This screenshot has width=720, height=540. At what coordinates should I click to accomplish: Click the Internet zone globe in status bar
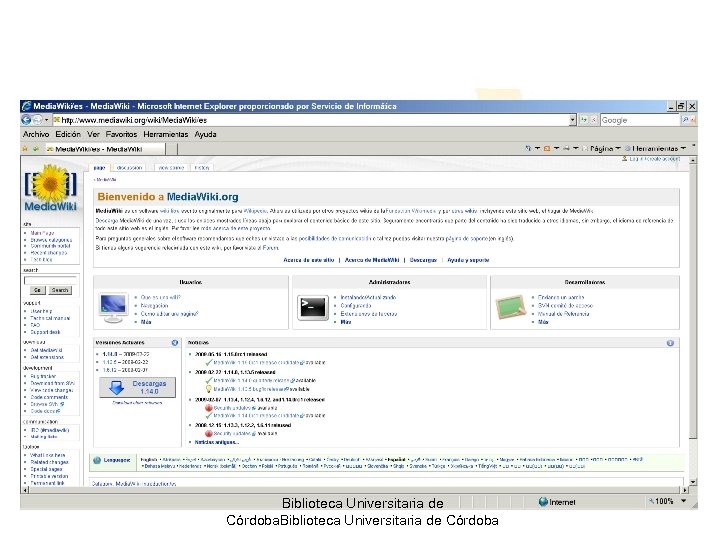click(543, 501)
